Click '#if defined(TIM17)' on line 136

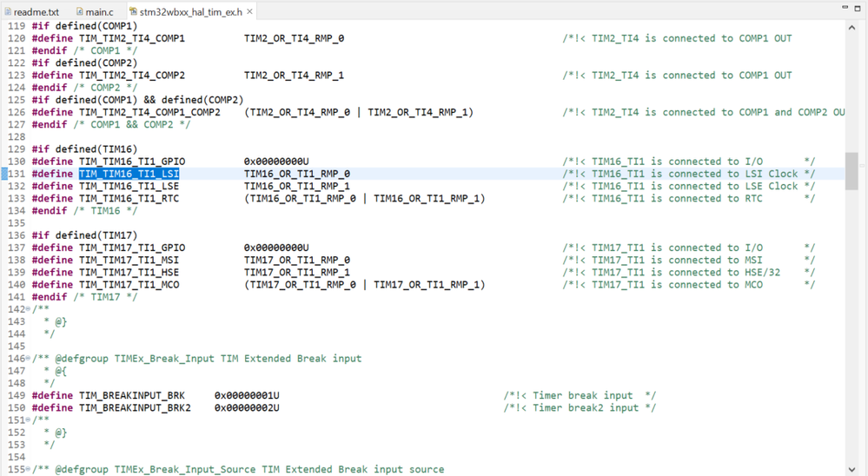(84, 235)
